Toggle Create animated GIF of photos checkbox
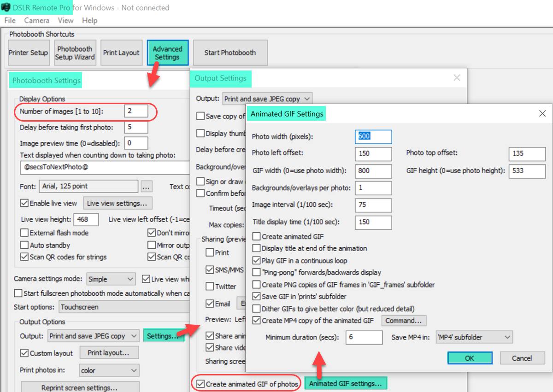Image resolution: width=553 pixels, height=392 pixels. point(200,384)
